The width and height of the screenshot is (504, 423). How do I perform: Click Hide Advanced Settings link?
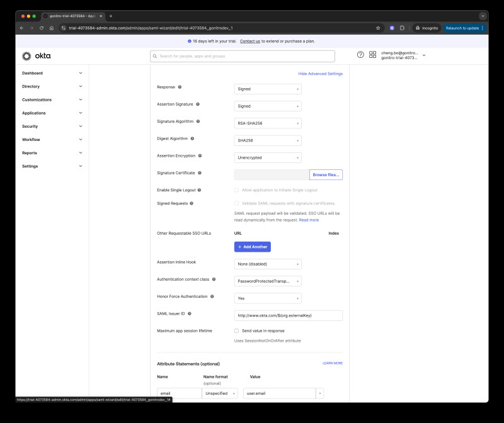(321, 74)
